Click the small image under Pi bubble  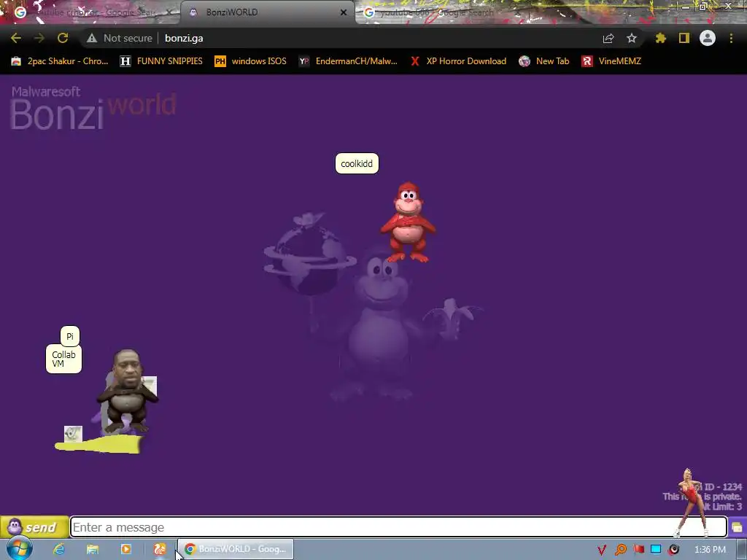[74, 434]
